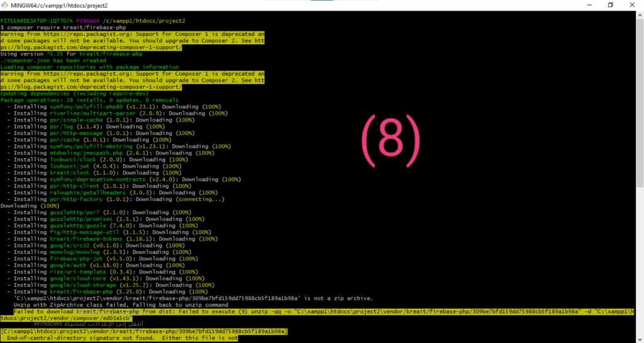Click the google/cloud-core install line

(106, 278)
